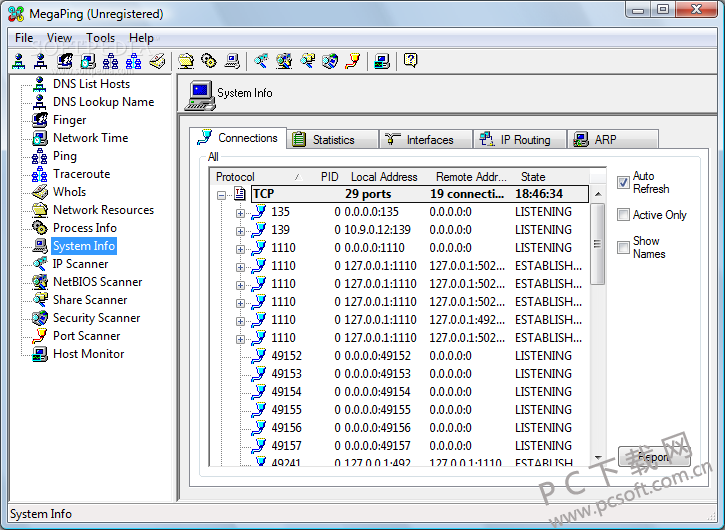Open Network Resources in sidebar
Image resolution: width=725 pixels, height=530 pixels.
click(103, 210)
